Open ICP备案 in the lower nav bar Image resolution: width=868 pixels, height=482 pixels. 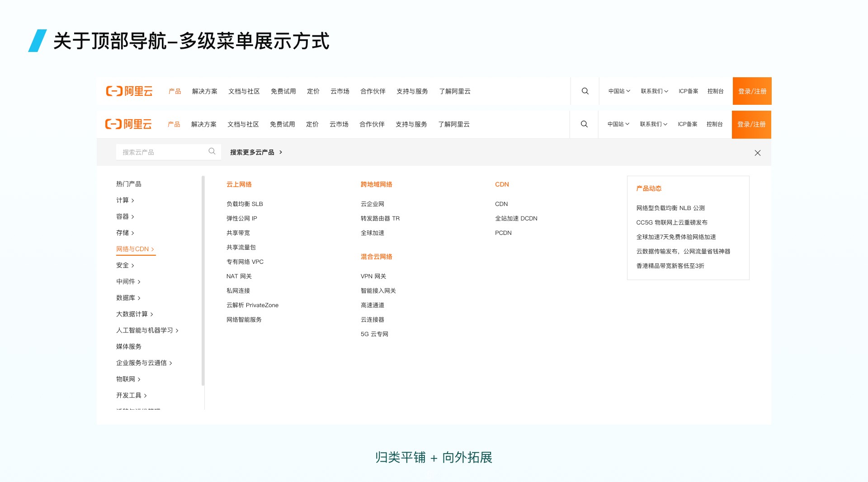point(688,124)
